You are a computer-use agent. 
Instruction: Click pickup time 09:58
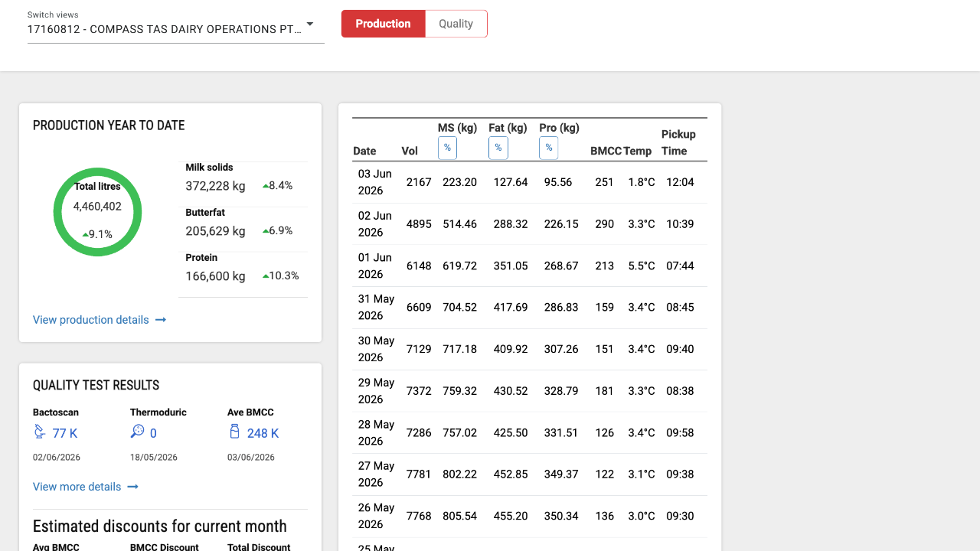tap(680, 432)
